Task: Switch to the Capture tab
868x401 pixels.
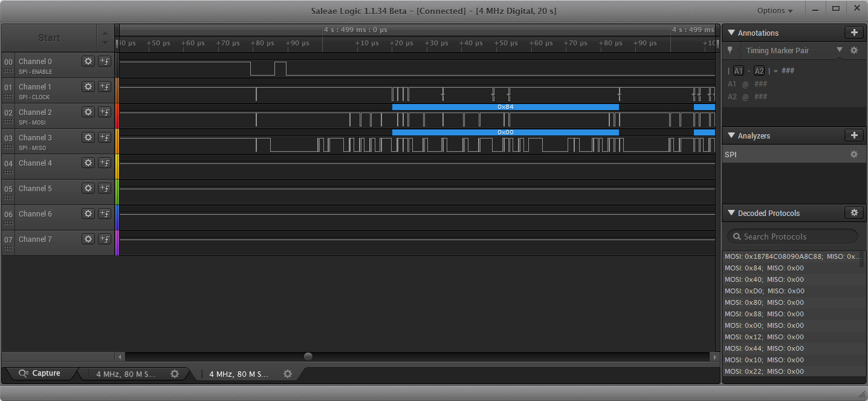Action: coord(40,373)
